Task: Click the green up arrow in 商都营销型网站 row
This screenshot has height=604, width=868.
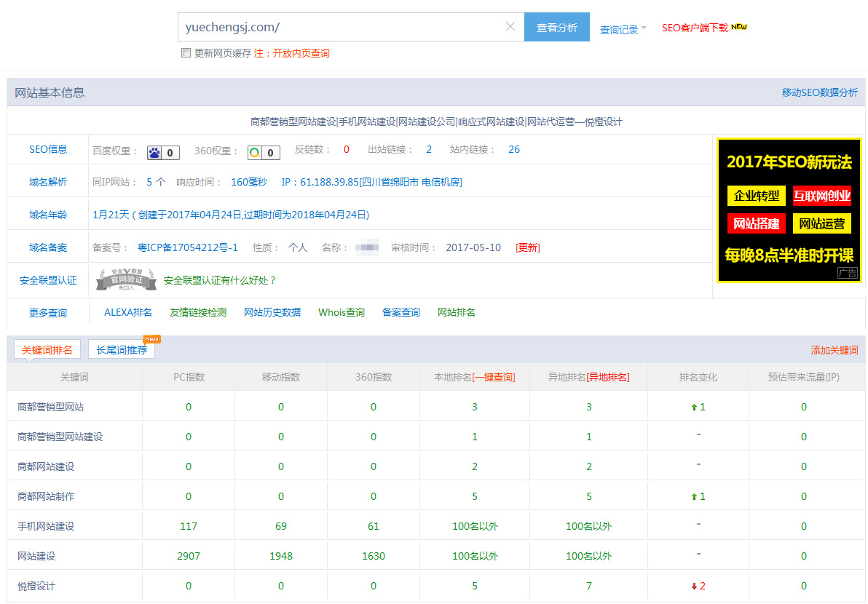Action: pyautogui.click(x=694, y=408)
